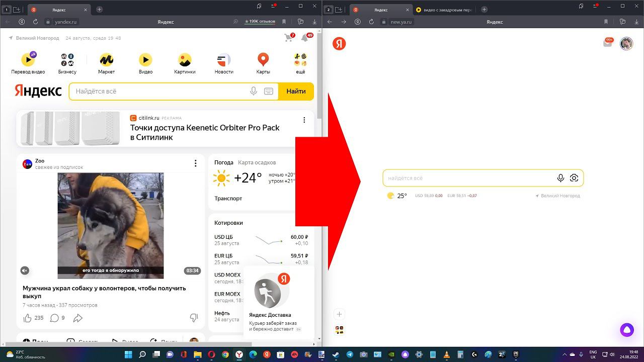Share the Zoo video post

click(x=78, y=318)
